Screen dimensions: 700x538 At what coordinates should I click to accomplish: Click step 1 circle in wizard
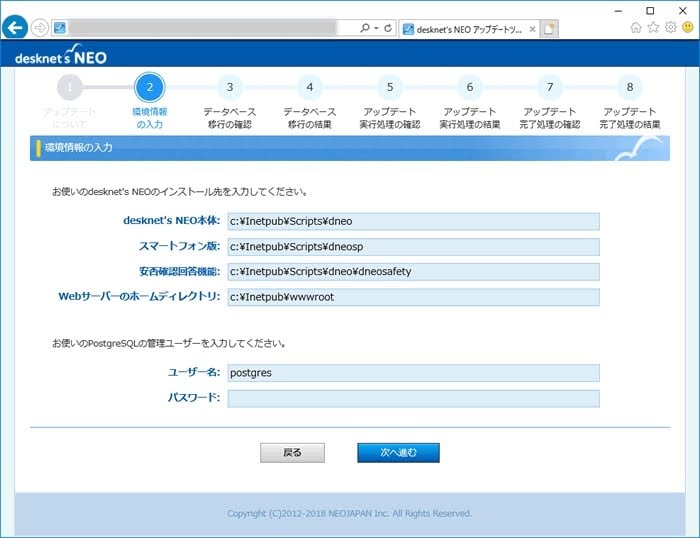70,87
